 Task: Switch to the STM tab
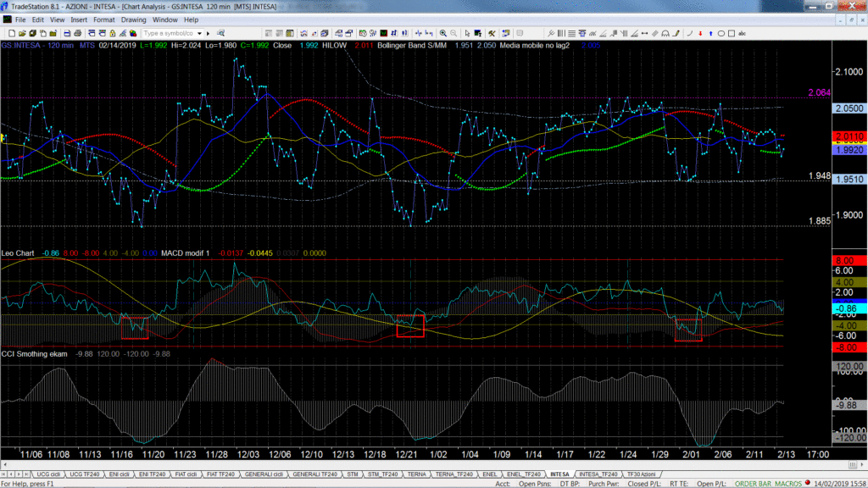352,474
